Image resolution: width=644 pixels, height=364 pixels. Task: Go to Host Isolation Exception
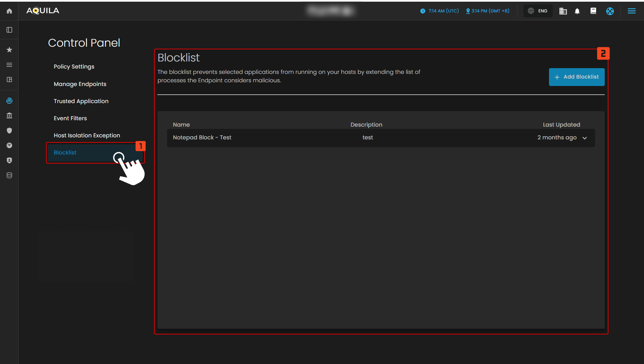pyautogui.click(x=87, y=135)
